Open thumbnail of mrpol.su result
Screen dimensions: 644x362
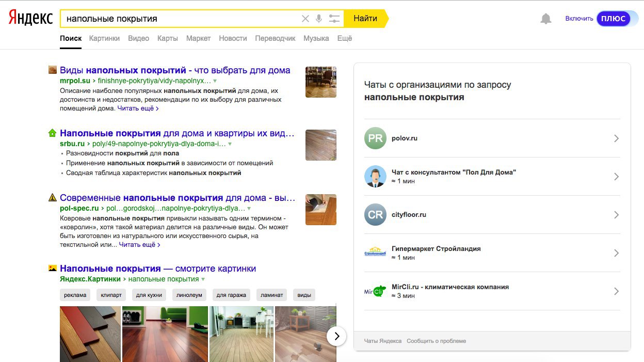click(x=321, y=82)
